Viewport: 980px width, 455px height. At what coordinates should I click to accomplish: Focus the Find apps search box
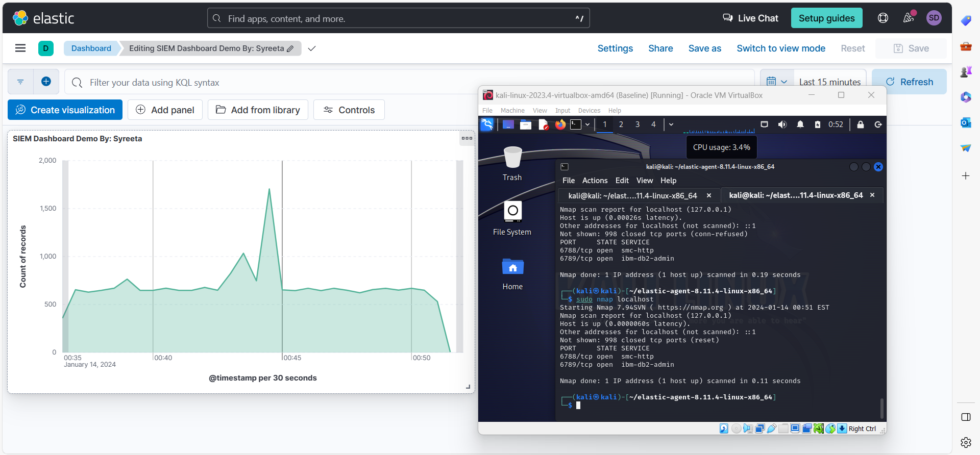[398, 18]
